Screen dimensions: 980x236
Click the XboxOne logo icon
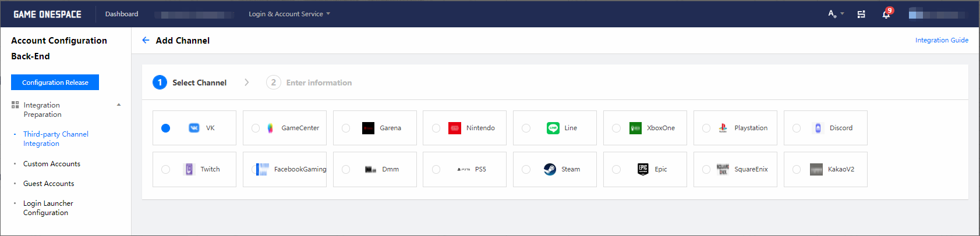pos(636,128)
